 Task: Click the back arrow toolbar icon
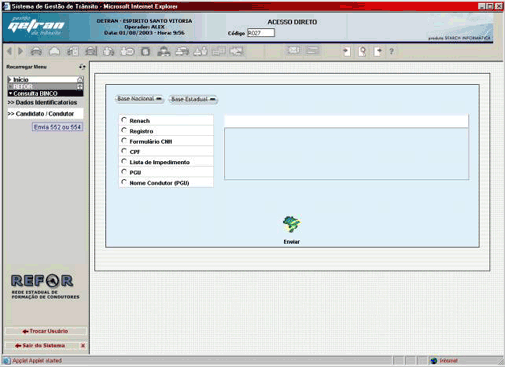point(9,51)
